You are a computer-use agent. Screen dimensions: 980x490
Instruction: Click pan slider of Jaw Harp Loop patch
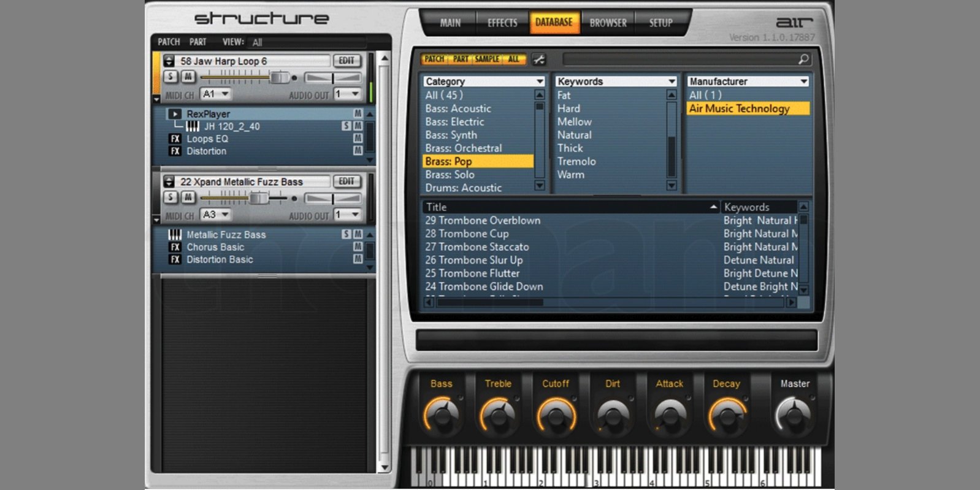(333, 77)
